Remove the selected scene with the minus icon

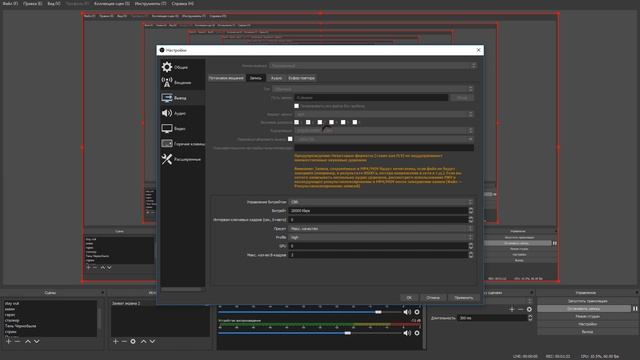pos(18,341)
